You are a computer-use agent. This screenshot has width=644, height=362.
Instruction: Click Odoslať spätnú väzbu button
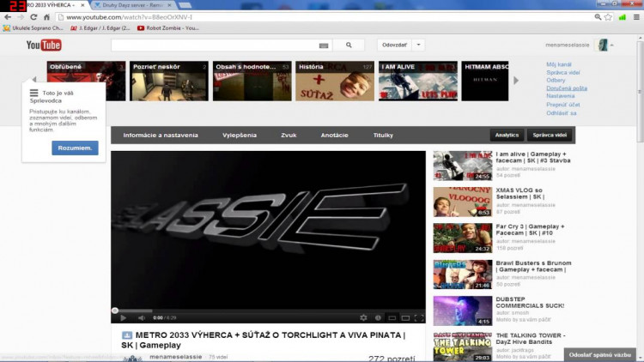(x=599, y=355)
